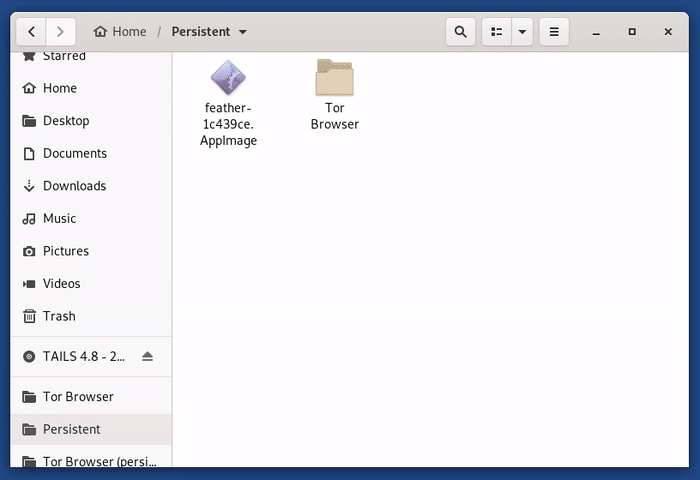
Task: Navigate to Home in path bar
Action: click(x=120, y=32)
